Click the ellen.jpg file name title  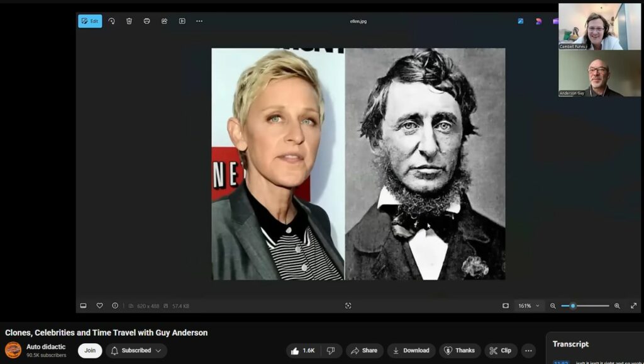tap(358, 21)
